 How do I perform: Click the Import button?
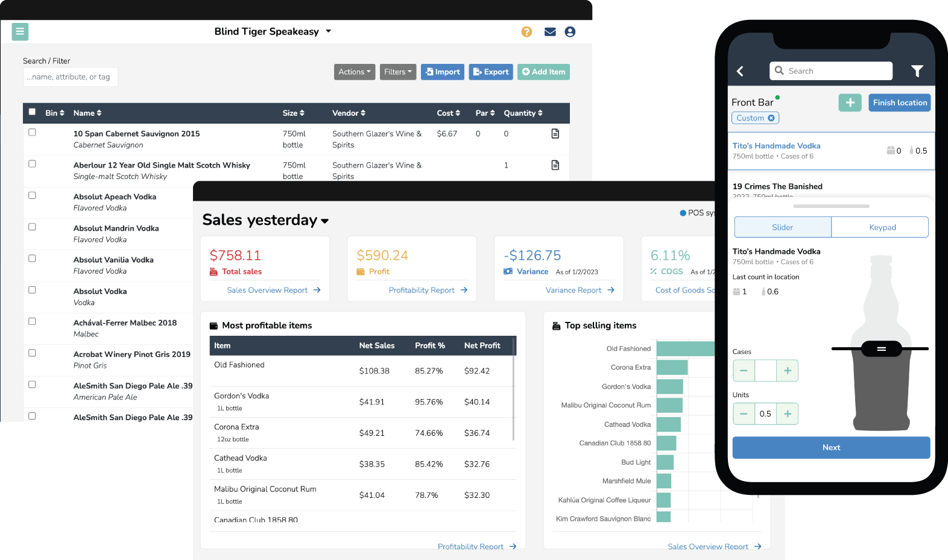click(443, 72)
